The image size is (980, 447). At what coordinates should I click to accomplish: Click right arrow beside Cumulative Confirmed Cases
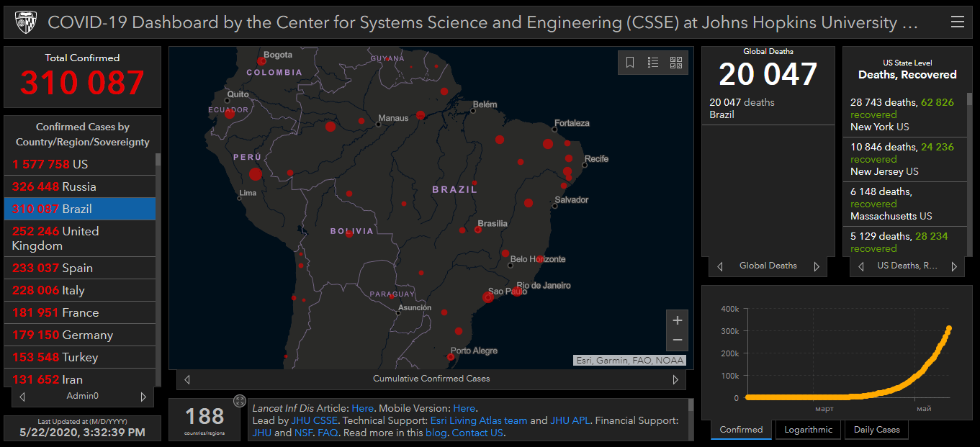point(675,379)
